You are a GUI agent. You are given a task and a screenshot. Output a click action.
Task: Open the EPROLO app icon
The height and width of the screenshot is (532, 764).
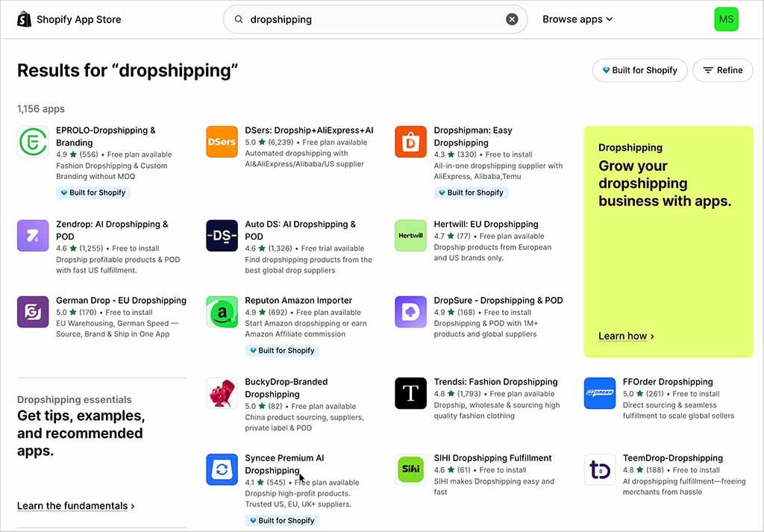33,142
